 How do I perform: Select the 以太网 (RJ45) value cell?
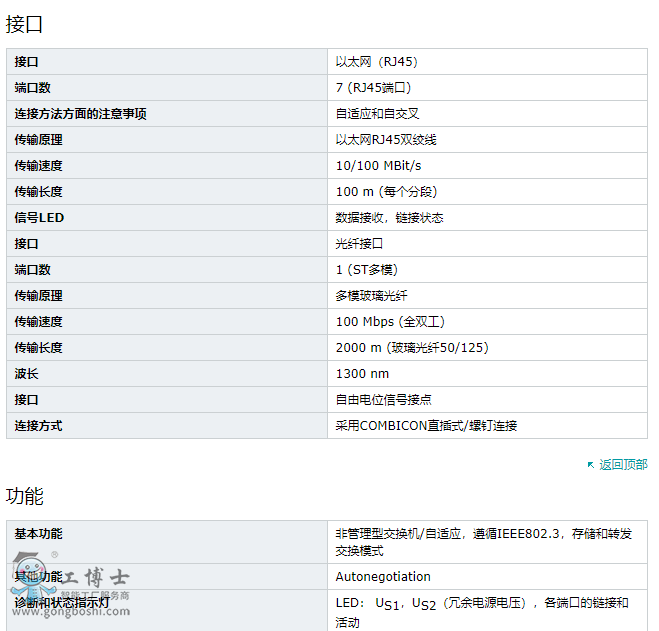(x=376, y=62)
